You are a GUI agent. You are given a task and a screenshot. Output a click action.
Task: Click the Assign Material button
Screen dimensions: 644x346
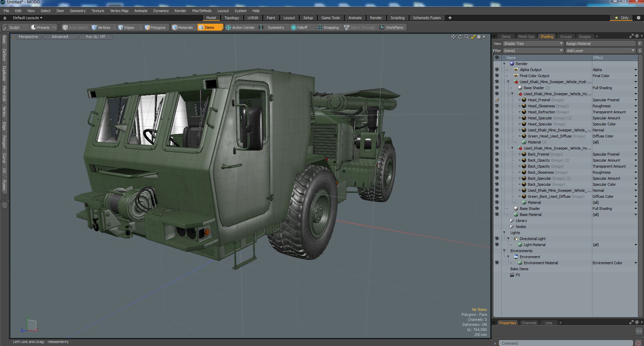600,44
